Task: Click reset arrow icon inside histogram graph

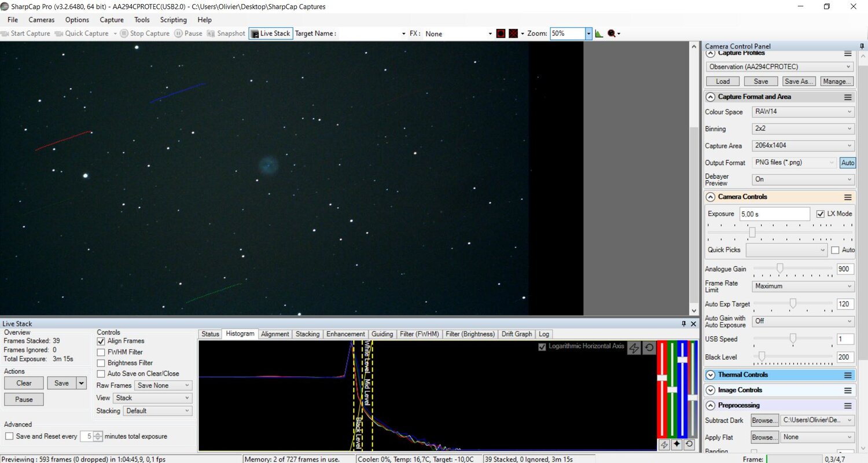Action: [649, 348]
